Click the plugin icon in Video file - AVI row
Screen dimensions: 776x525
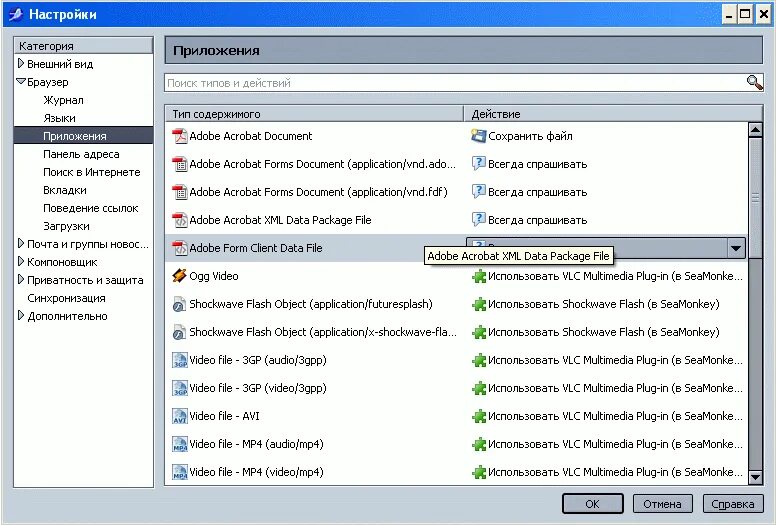(x=479, y=416)
